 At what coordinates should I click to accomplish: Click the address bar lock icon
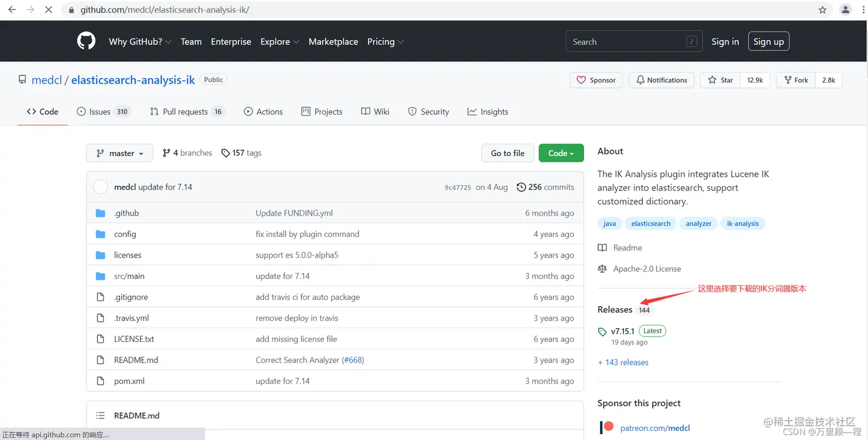click(x=71, y=10)
